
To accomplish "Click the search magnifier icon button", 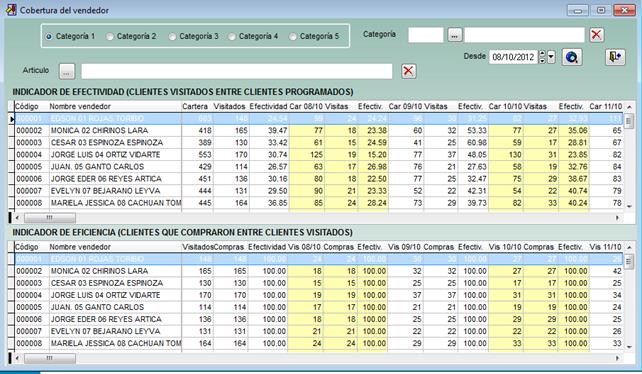I will click(572, 57).
